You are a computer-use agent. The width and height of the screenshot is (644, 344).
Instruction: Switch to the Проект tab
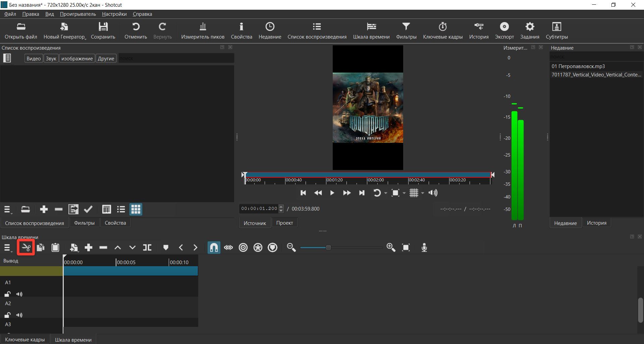pyautogui.click(x=284, y=223)
